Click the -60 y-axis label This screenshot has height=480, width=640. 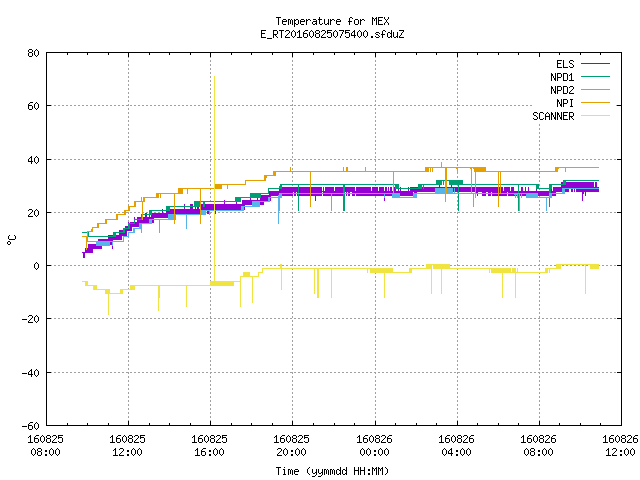click(31, 426)
